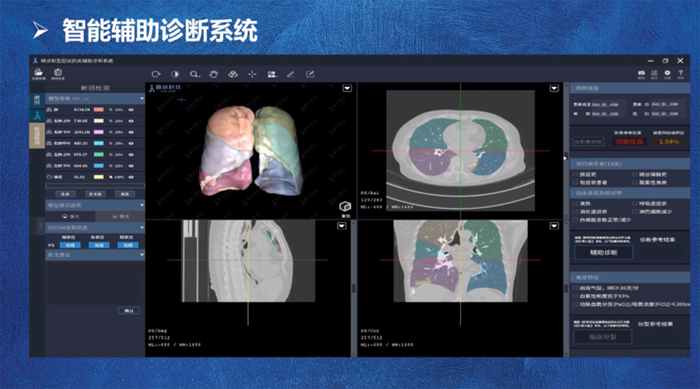Toggle eye visibility for first lung row

coord(131,109)
